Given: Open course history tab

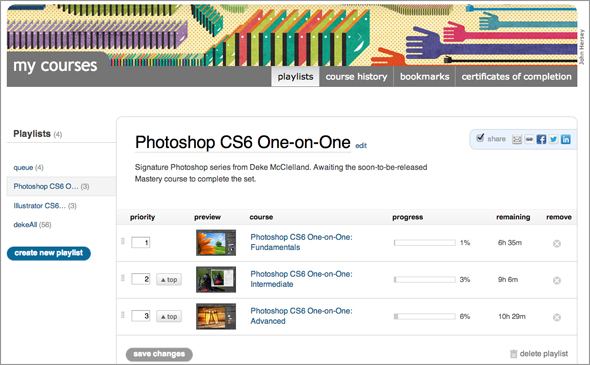Looking at the screenshot, I should (356, 76).
